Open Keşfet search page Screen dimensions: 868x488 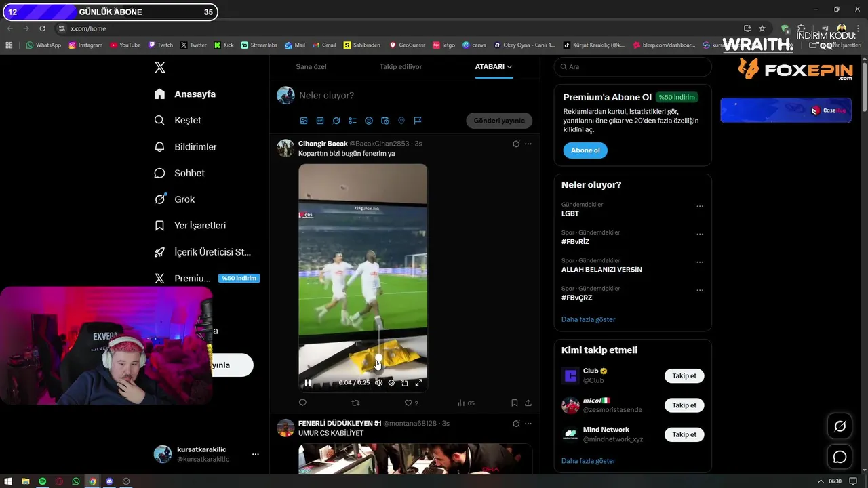click(178, 120)
